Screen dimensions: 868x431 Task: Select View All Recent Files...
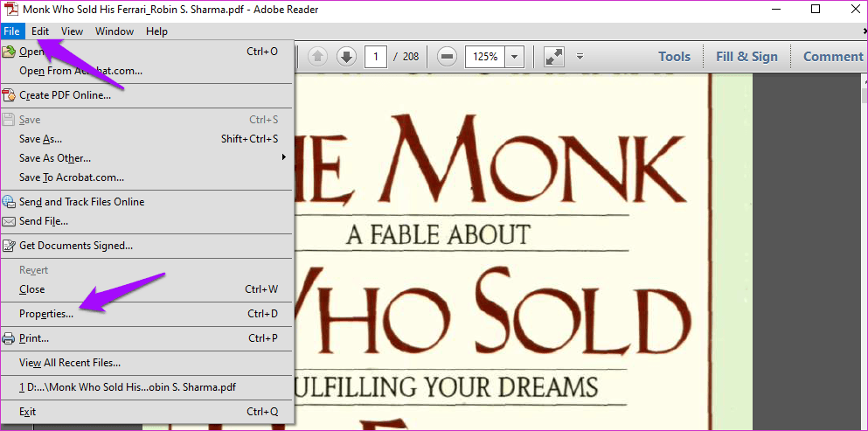tap(147, 363)
